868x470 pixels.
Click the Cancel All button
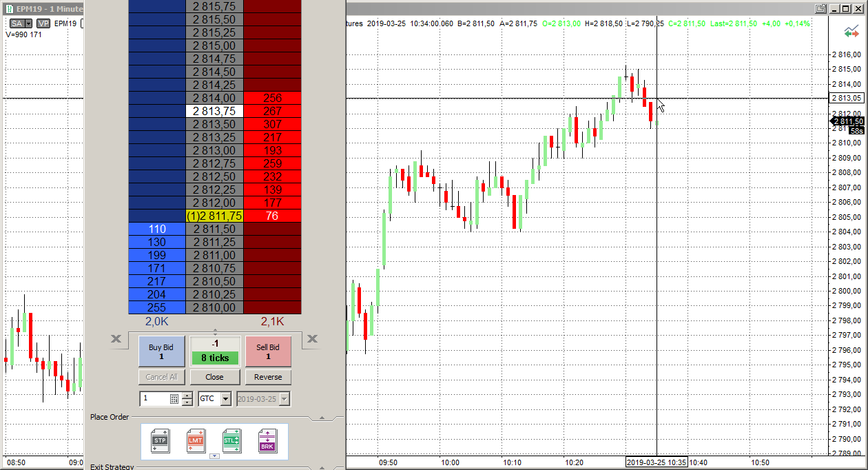[161, 377]
